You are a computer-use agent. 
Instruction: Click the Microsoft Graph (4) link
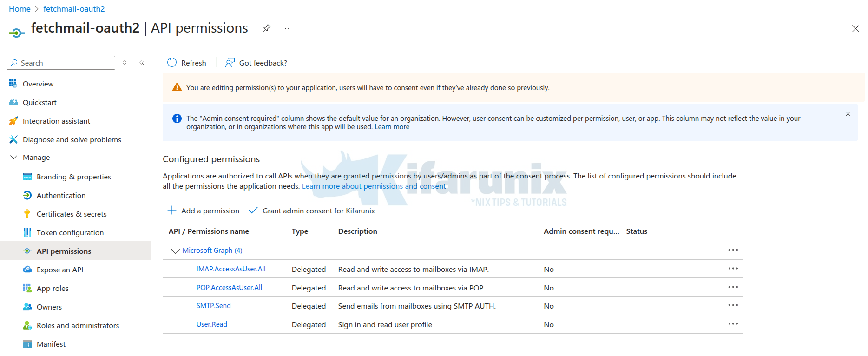point(212,251)
